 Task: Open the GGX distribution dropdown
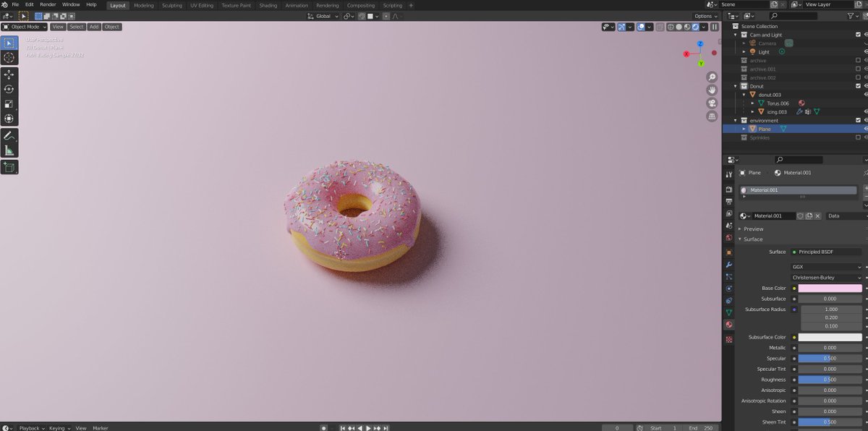[827, 267]
